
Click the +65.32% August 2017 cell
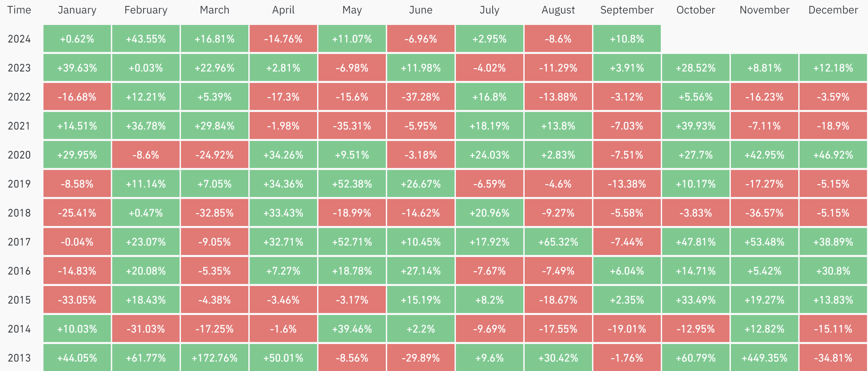click(x=558, y=242)
